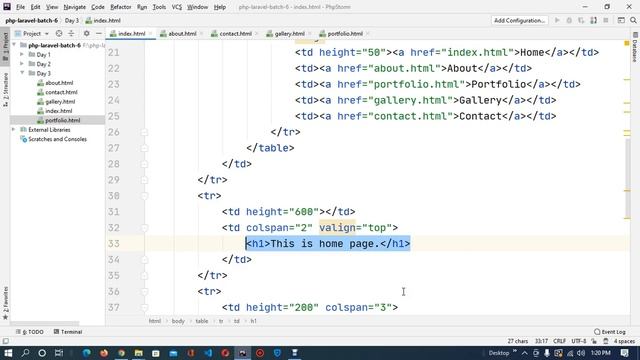The height and width of the screenshot is (360, 640).
Task: Click the Day 3 breadcrumb in navigation bar
Action: pos(71,20)
